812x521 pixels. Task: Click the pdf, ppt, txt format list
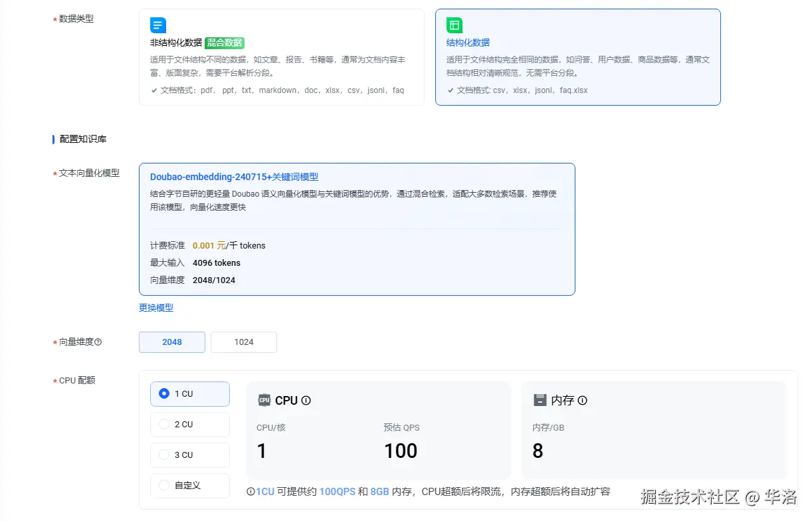pyautogui.click(x=302, y=90)
